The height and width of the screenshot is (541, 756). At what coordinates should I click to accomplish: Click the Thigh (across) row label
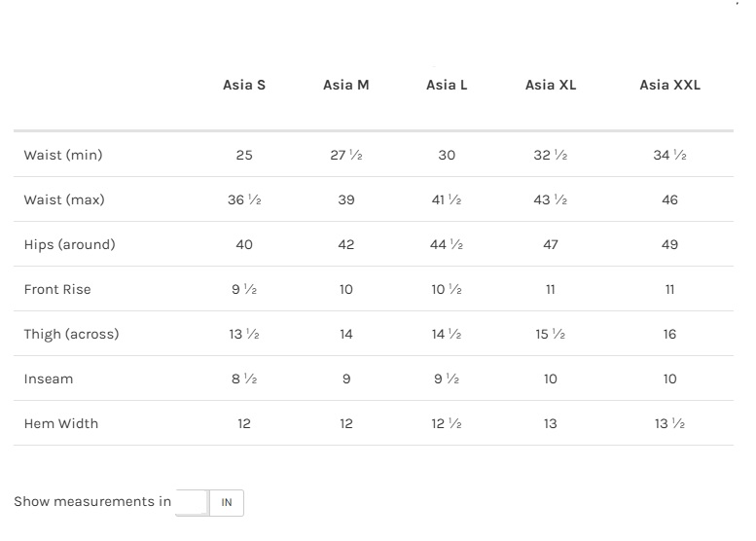point(71,334)
